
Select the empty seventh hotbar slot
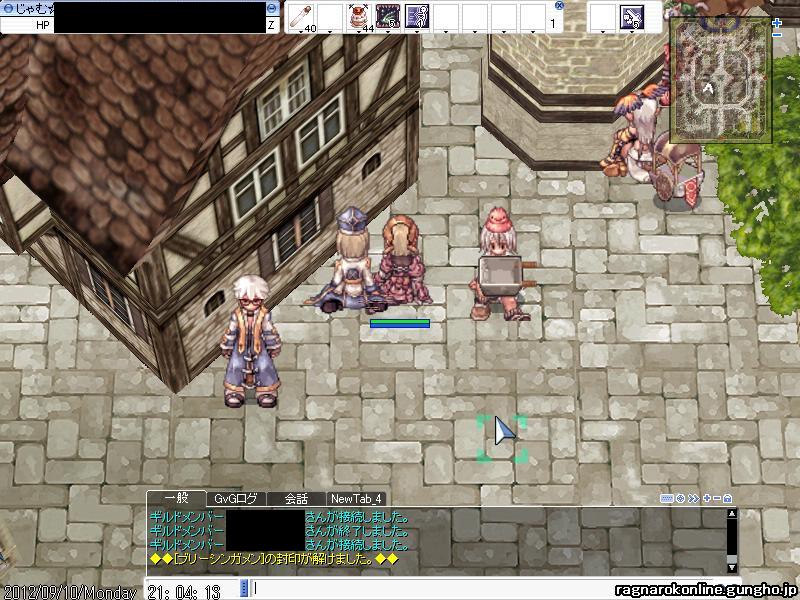click(x=475, y=16)
